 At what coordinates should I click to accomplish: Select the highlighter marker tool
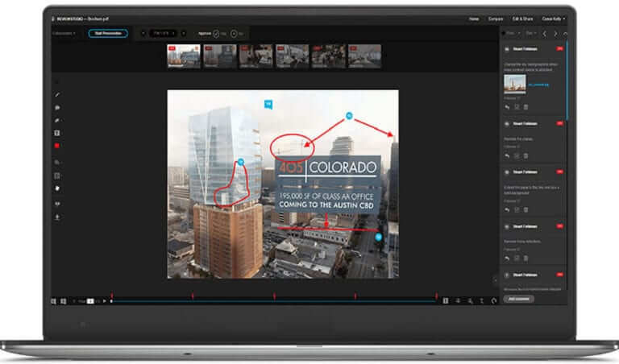click(57, 120)
